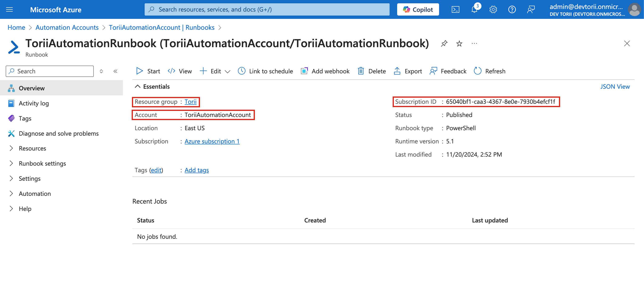Expand the Settings section
This screenshot has height=293, width=644.
click(x=61, y=179)
